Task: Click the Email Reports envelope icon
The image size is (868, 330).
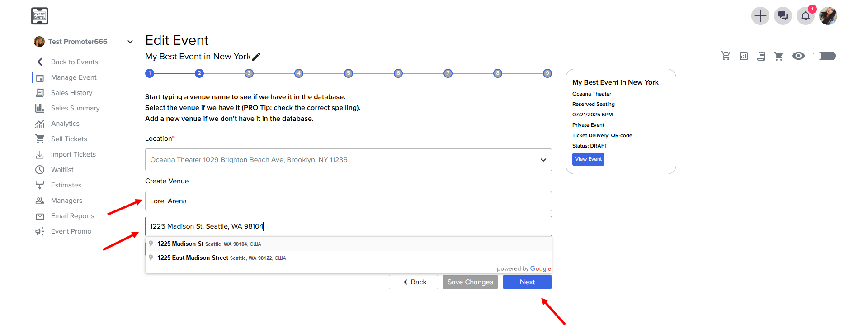Action: point(40,216)
